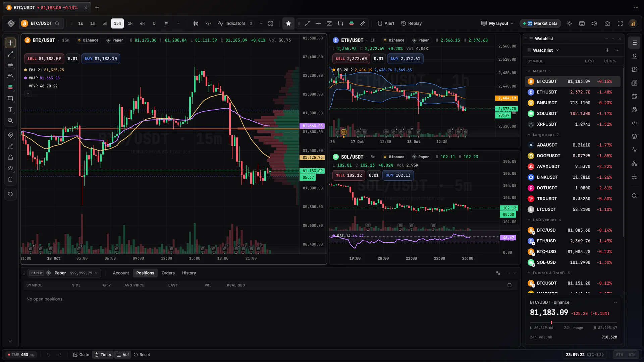Expand the more timeframes chevron
The image size is (644, 362).
click(178, 23)
